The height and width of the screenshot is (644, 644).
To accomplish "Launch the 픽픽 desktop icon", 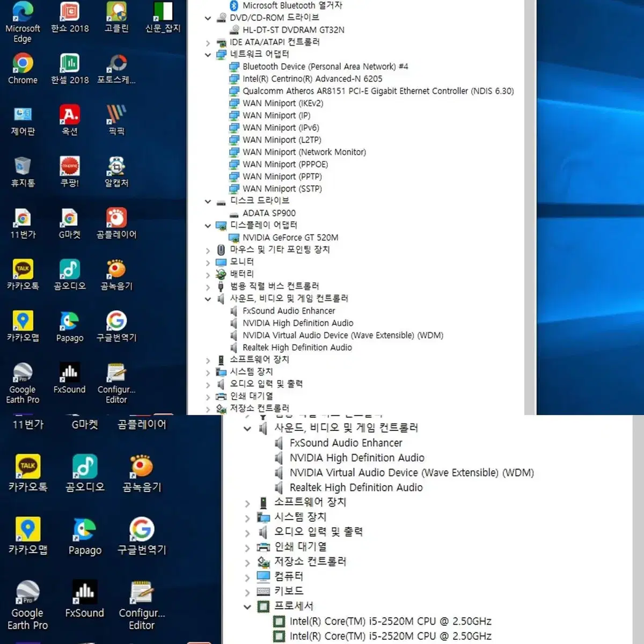I will point(116,120).
